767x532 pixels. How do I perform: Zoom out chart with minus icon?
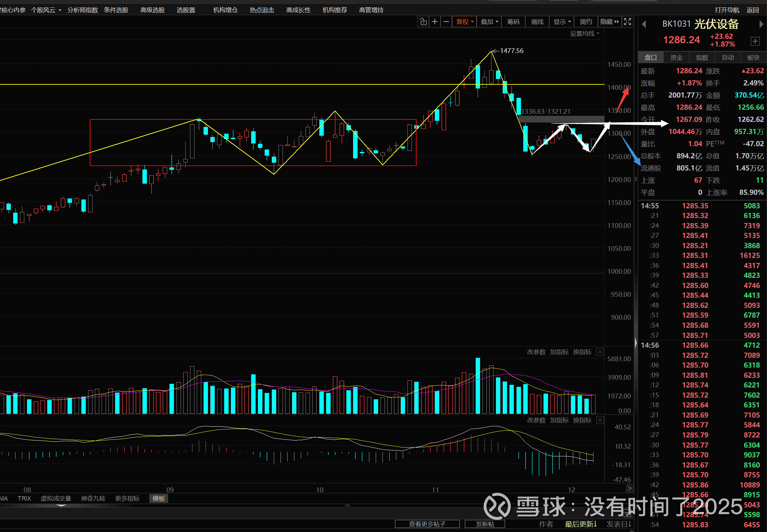point(446,22)
